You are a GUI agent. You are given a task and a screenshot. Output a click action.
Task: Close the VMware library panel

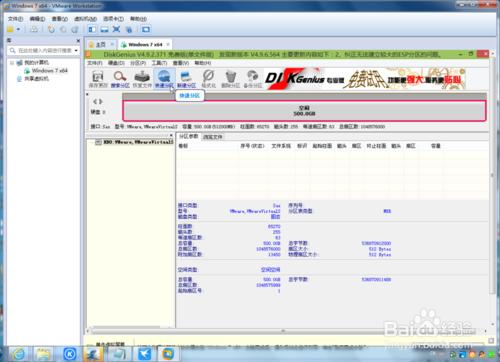pos(78,41)
